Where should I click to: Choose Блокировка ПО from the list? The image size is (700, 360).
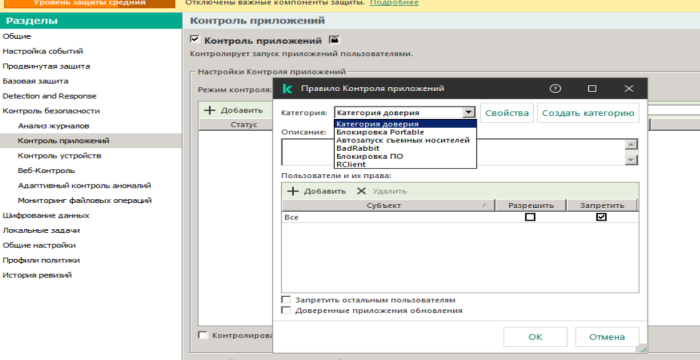coord(405,156)
